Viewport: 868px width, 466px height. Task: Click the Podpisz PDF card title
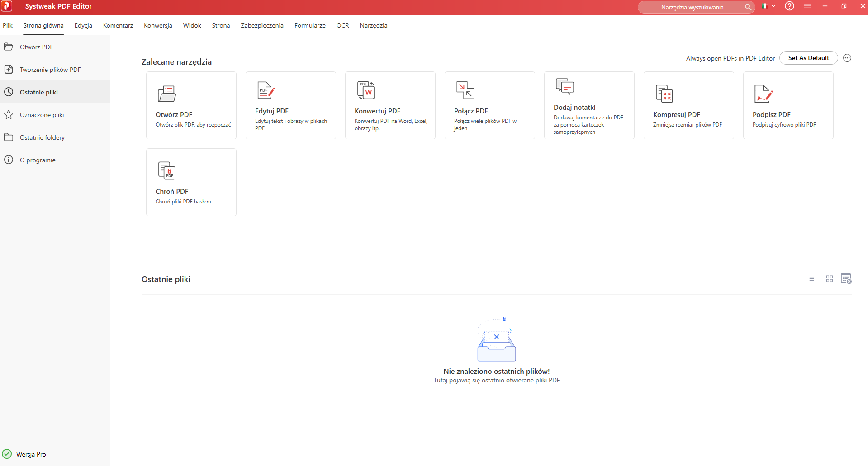772,115
